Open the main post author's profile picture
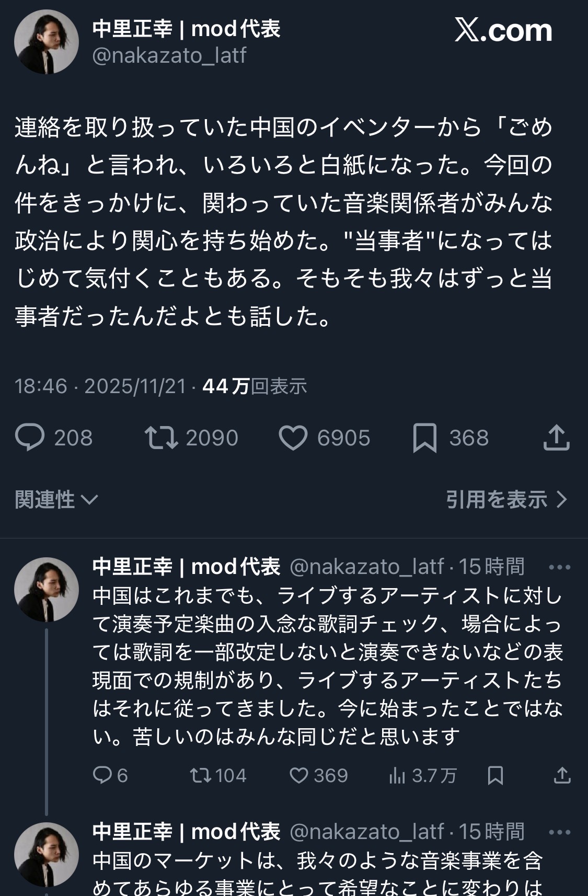This screenshot has height=896, width=588. (x=47, y=42)
